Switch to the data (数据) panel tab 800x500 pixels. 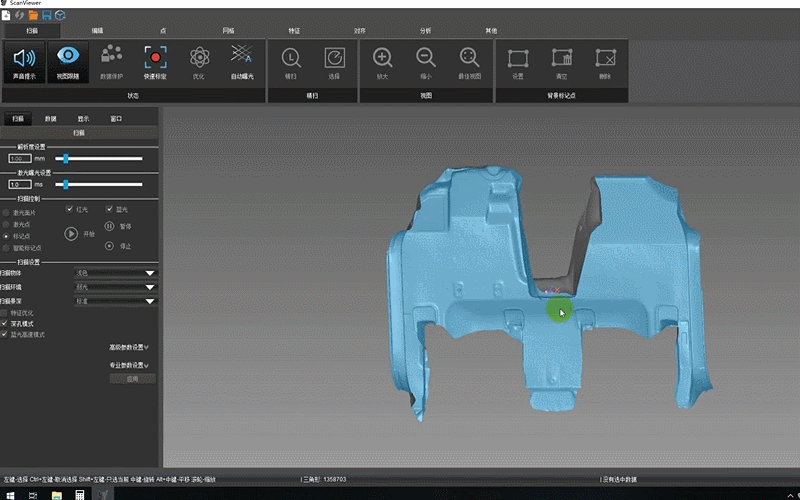[50, 118]
